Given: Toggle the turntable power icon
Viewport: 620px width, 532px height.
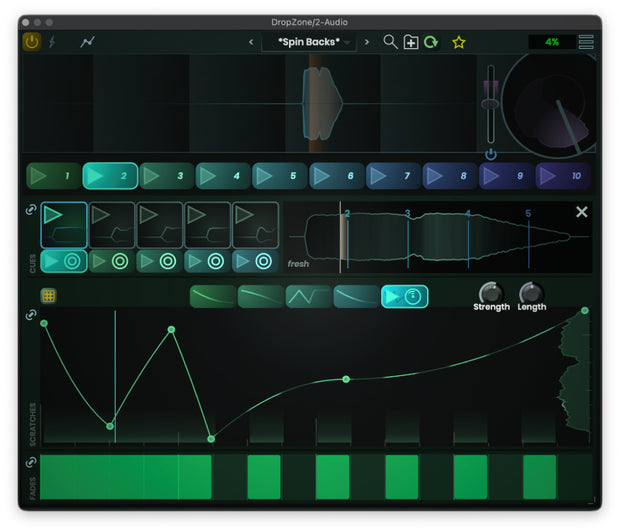Looking at the screenshot, I should 491,154.
